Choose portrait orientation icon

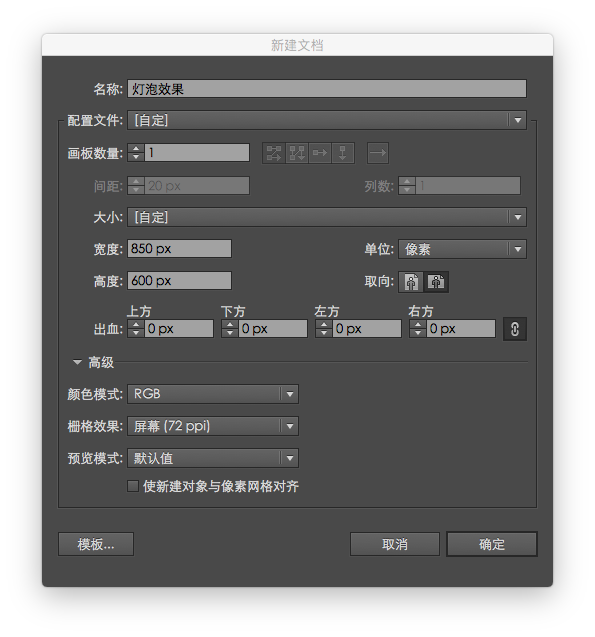411,282
